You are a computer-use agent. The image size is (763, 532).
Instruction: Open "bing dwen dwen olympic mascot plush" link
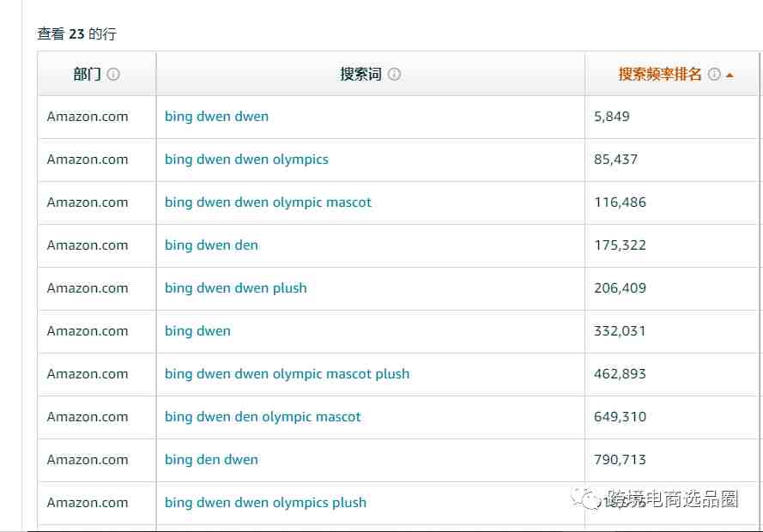288,374
